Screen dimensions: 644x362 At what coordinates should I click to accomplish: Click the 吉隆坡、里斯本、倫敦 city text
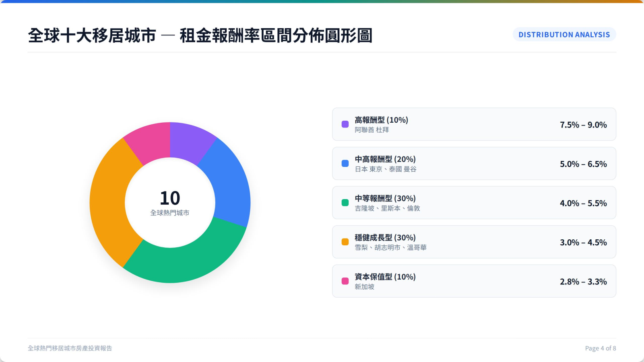(x=387, y=208)
